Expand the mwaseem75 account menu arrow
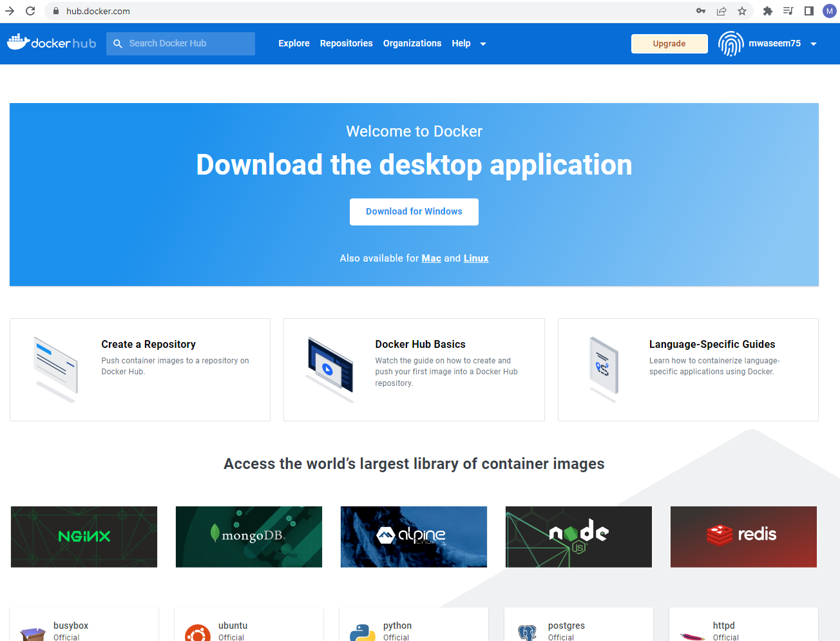The height and width of the screenshot is (641, 840). (x=814, y=44)
